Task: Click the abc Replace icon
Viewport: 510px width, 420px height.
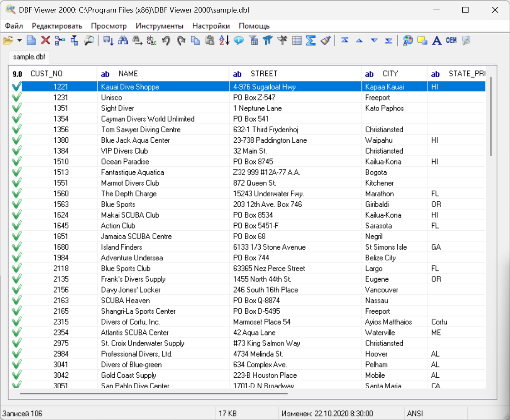Action: pyautogui.click(x=151, y=40)
